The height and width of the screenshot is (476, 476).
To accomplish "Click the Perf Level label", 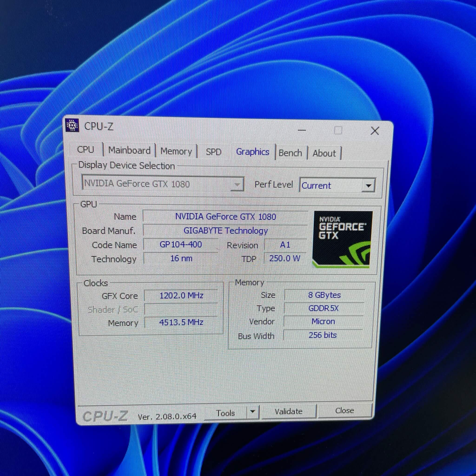I will point(274,184).
